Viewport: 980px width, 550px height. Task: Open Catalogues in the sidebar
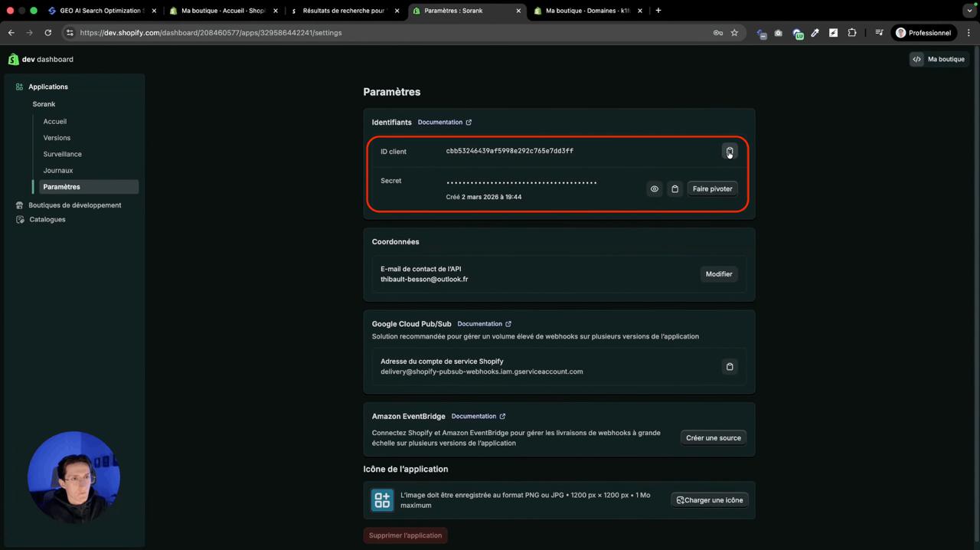(47, 220)
